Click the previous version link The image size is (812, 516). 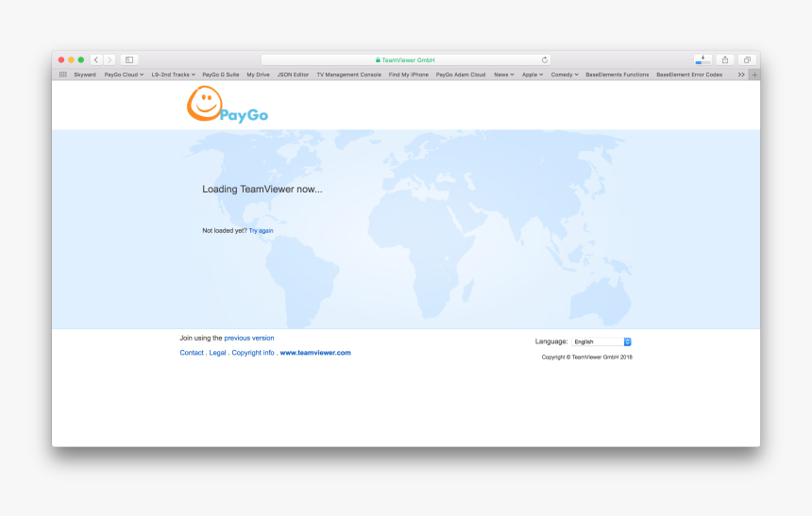[249, 338]
